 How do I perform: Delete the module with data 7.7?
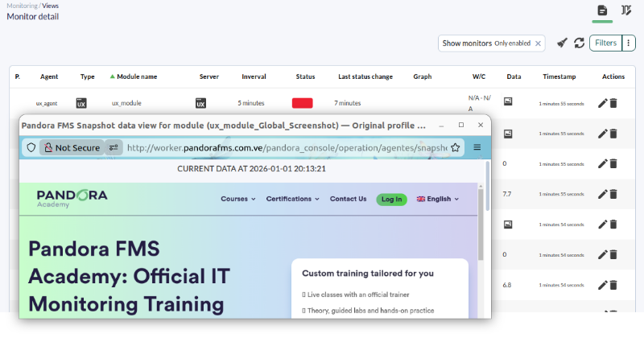click(613, 194)
